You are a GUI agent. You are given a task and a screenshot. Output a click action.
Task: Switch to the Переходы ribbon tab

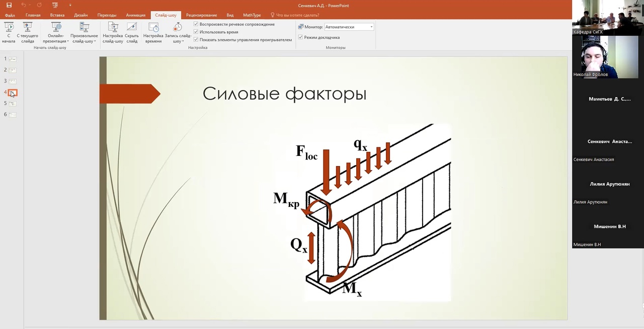107,15
